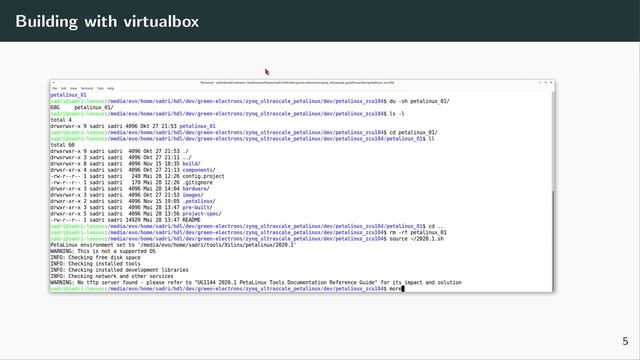This screenshot has width=640, height=360.
Task: Click the 'total 4' output line
Action: tap(61, 120)
